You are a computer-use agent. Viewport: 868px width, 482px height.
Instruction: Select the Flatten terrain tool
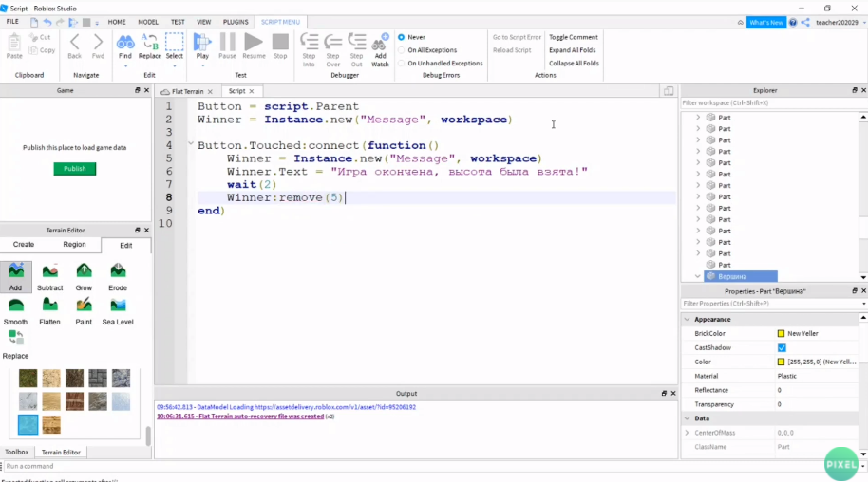pos(49,311)
